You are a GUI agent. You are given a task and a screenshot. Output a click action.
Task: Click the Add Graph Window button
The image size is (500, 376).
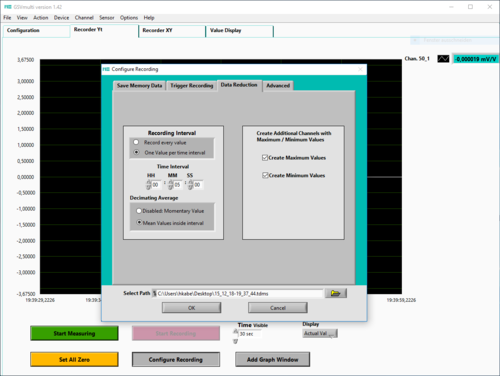click(x=272, y=359)
